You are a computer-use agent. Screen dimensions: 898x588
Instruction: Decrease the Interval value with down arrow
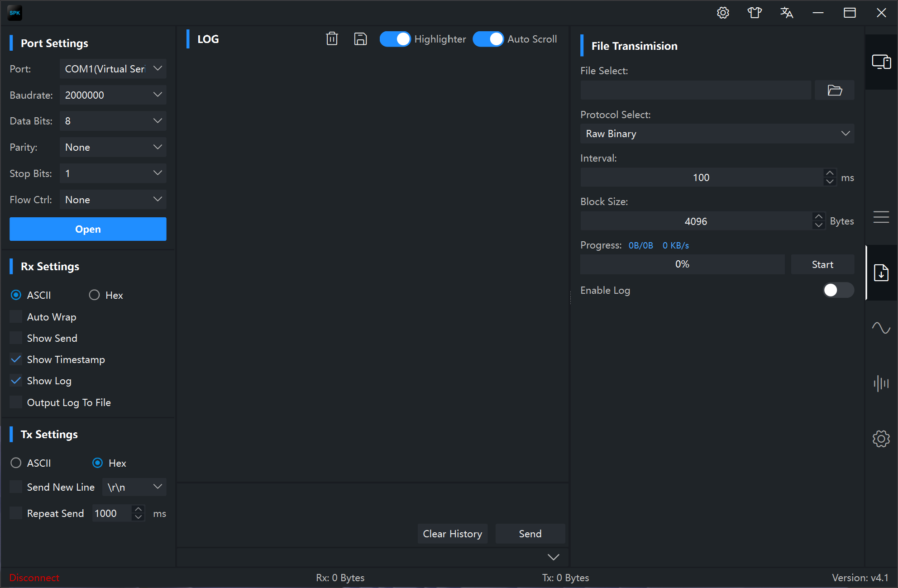tap(830, 182)
